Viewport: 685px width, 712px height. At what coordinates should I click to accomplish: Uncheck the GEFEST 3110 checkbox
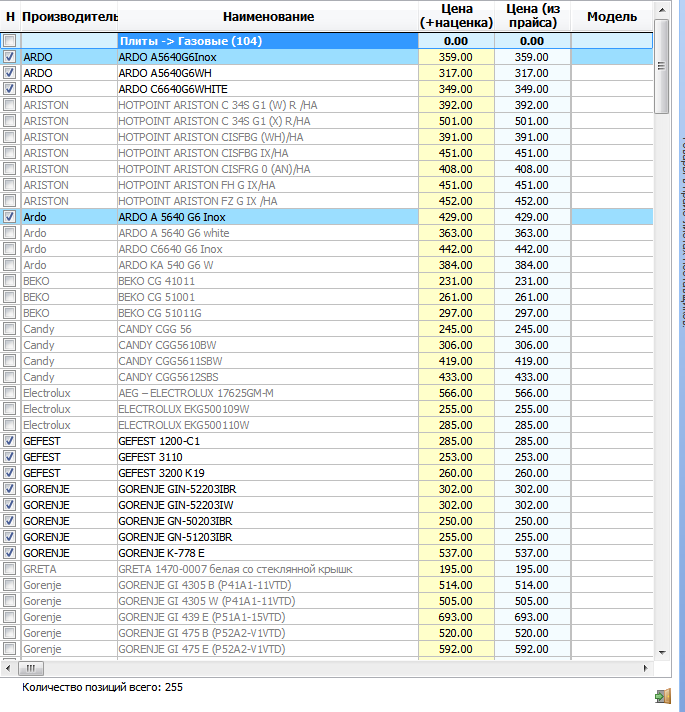(10, 457)
